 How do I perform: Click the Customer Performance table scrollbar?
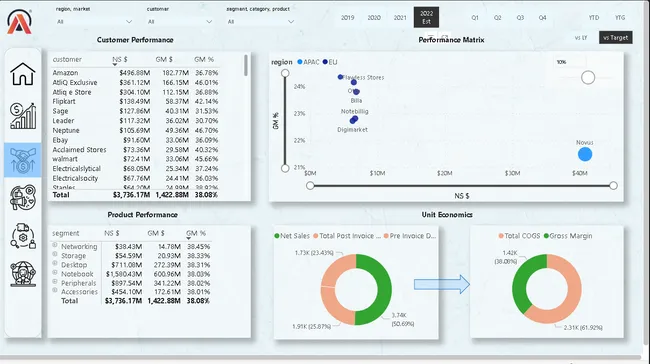click(x=246, y=66)
